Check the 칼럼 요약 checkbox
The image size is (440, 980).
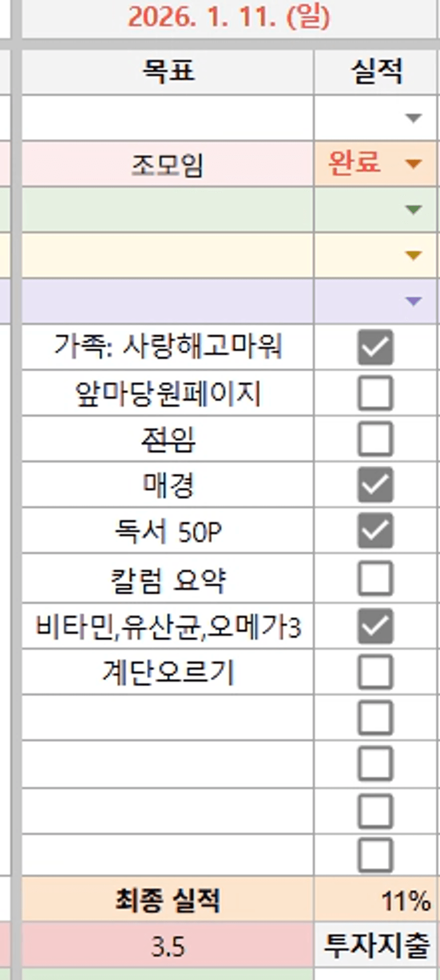[x=375, y=578]
